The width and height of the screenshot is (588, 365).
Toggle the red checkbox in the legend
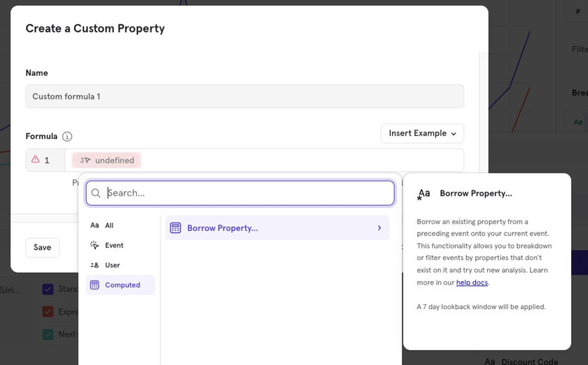pyautogui.click(x=48, y=311)
